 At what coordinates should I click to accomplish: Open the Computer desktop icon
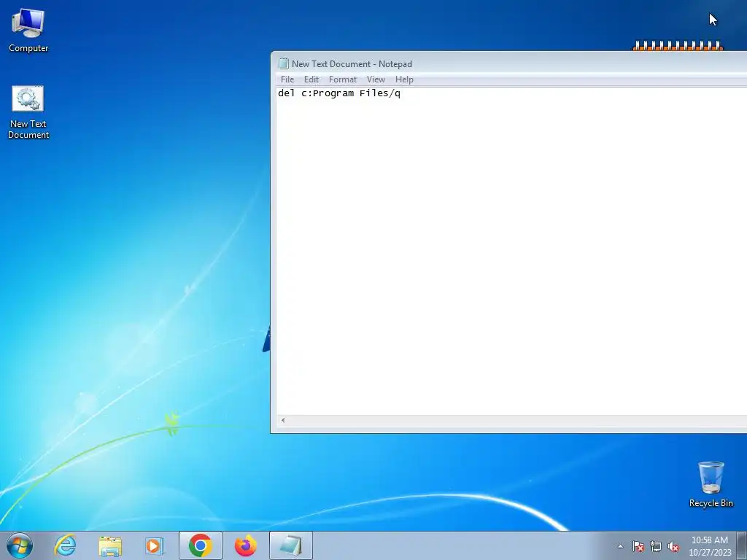coord(28,29)
